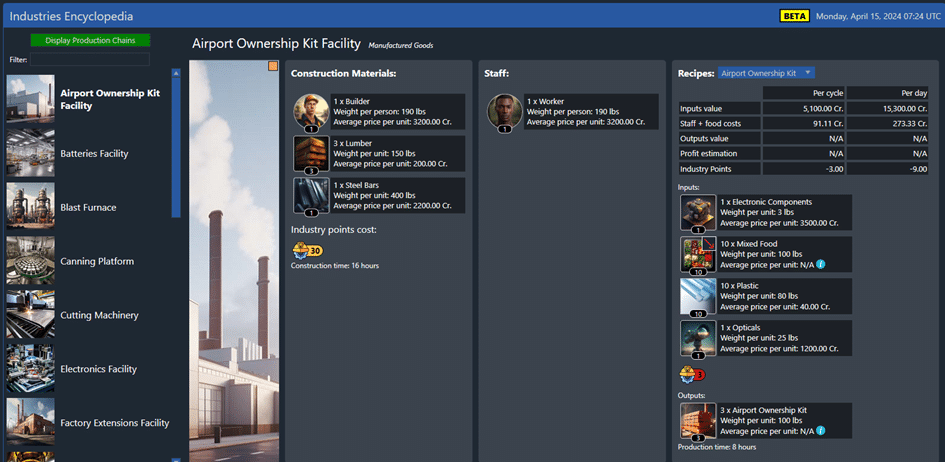Click the 1 x Worker description text
The height and width of the screenshot is (462, 945).
click(591, 111)
